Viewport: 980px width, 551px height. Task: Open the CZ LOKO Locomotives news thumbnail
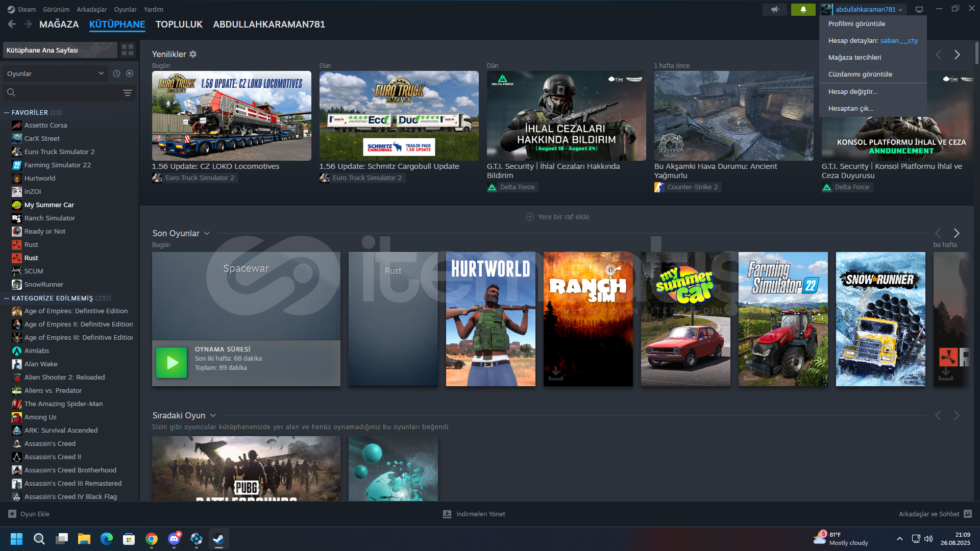(232, 116)
